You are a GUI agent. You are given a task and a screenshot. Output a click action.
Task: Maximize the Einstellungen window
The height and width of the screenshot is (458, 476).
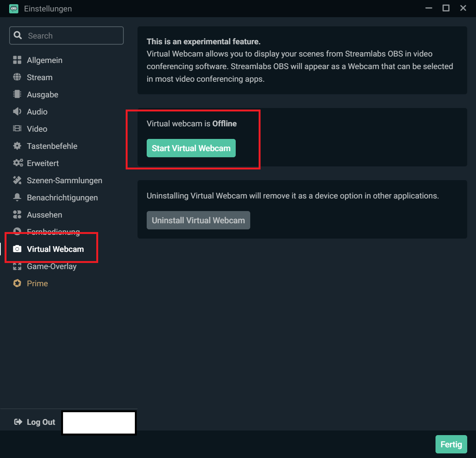click(446, 8)
